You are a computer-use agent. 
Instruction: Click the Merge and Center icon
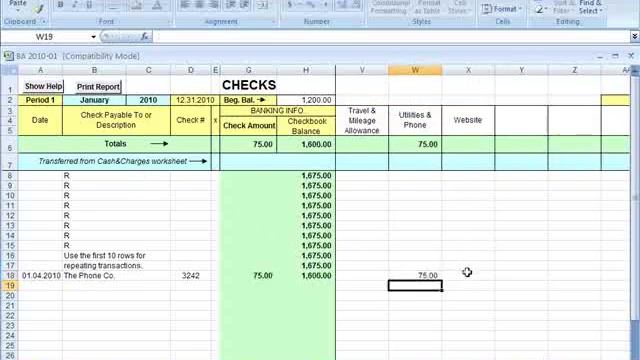pyautogui.click(x=263, y=4)
